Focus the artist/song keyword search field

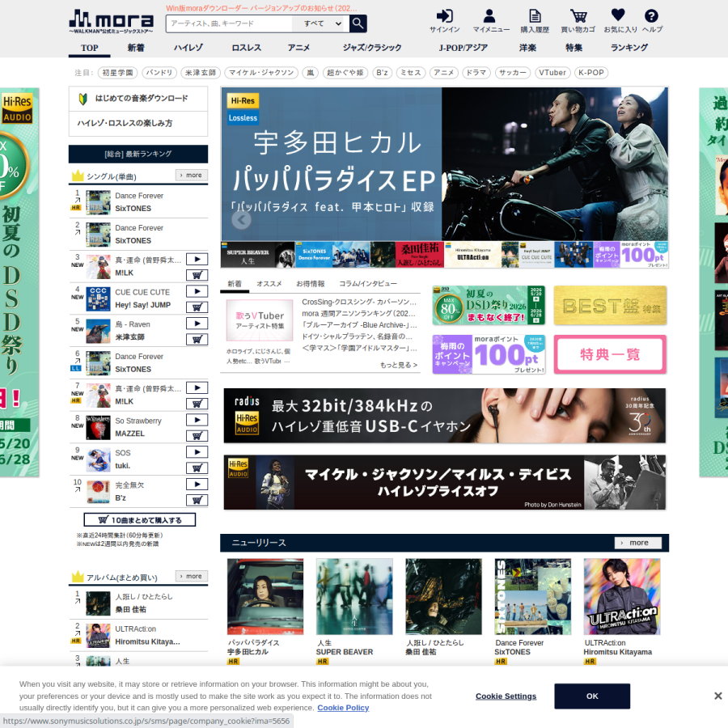tap(229, 23)
